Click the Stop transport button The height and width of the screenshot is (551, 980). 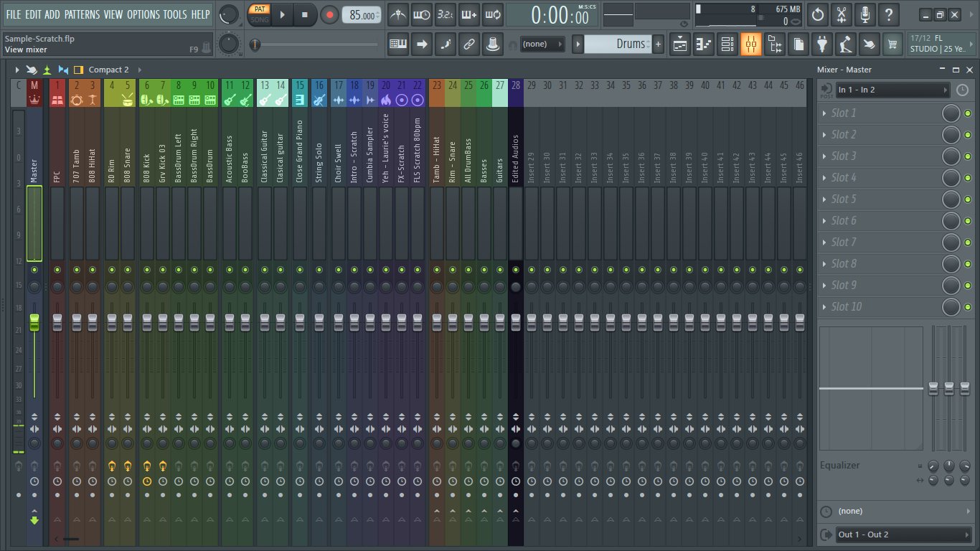(x=305, y=14)
